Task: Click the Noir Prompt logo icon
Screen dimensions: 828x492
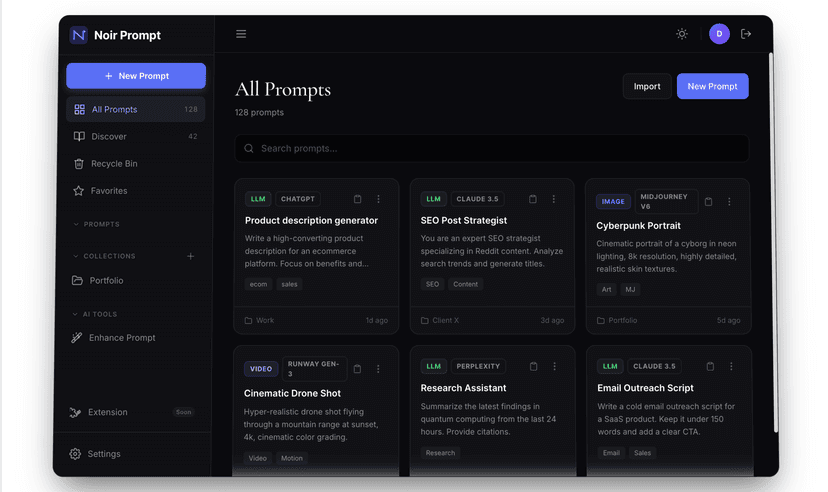Action: coord(79,35)
